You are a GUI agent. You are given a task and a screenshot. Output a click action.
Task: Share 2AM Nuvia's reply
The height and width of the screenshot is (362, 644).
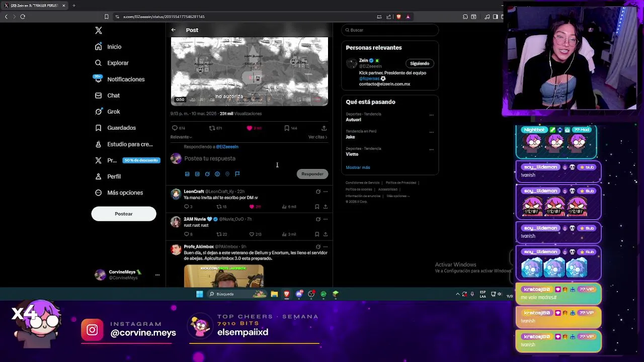coord(326,234)
